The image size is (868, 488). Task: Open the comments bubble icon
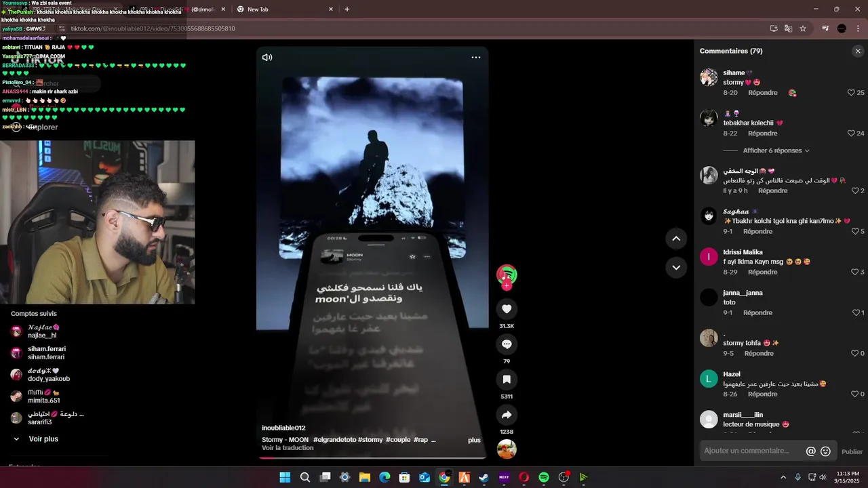(507, 344)
